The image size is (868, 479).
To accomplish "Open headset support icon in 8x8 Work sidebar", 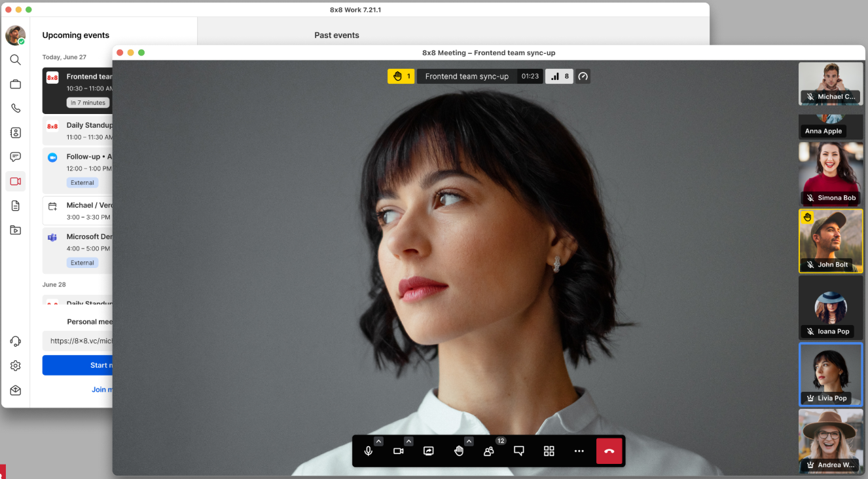I will (x=16, y=341).
